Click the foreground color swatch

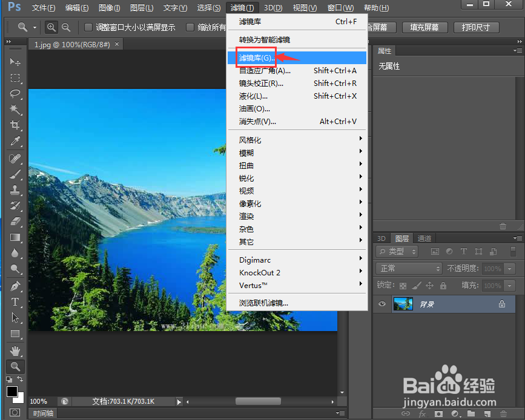(10, 393)
